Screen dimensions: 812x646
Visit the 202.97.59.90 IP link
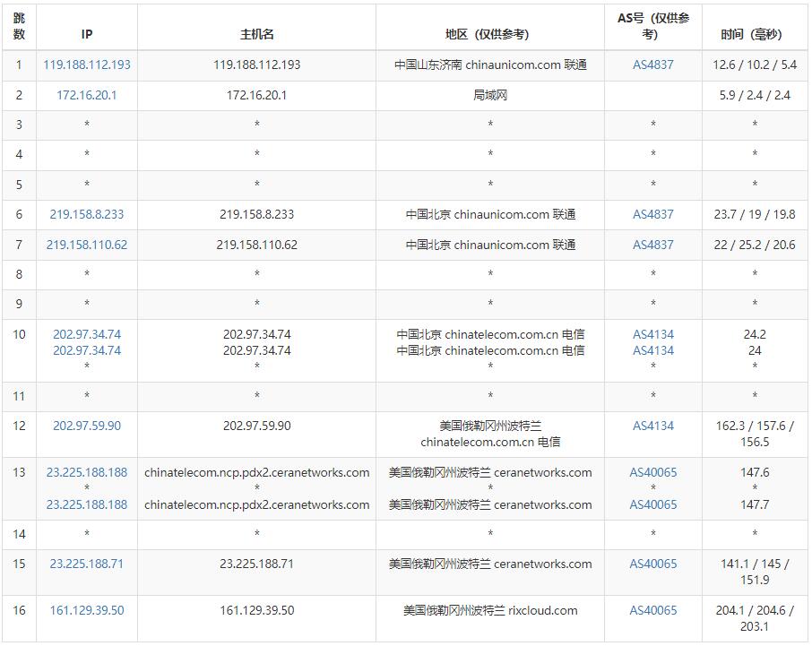(86, 426)
